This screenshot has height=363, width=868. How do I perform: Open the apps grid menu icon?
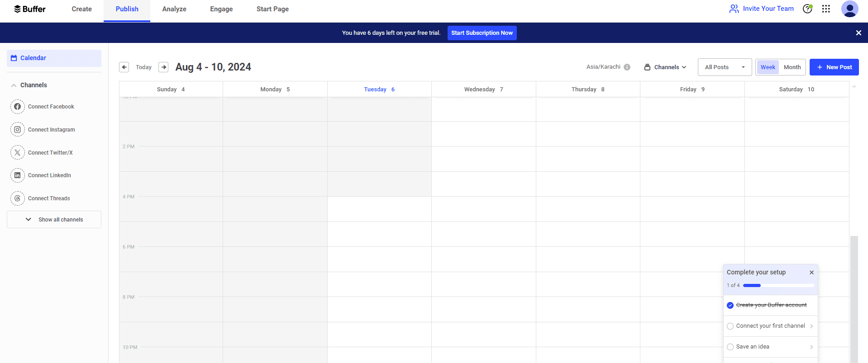coord(826,9)
